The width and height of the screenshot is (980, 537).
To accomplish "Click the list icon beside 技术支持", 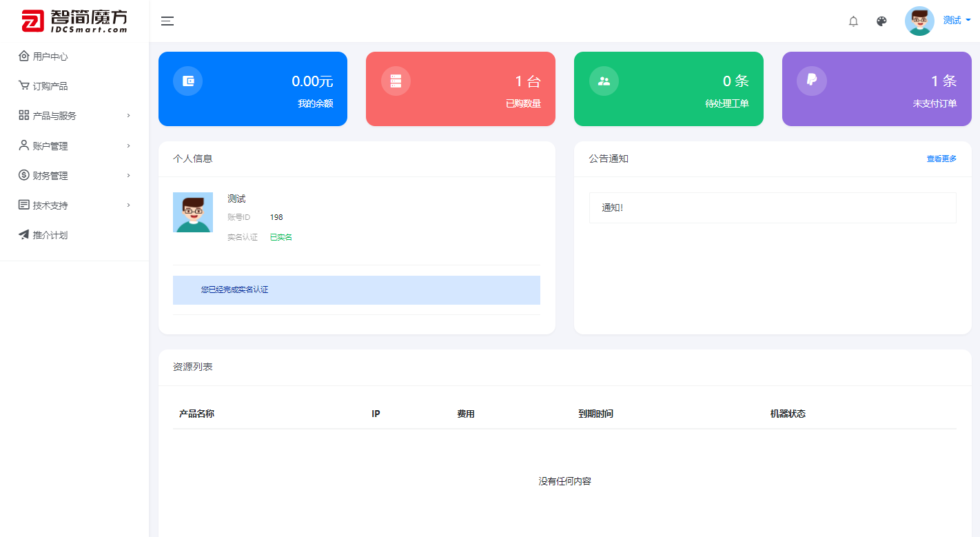I will (x=24, y=205).
